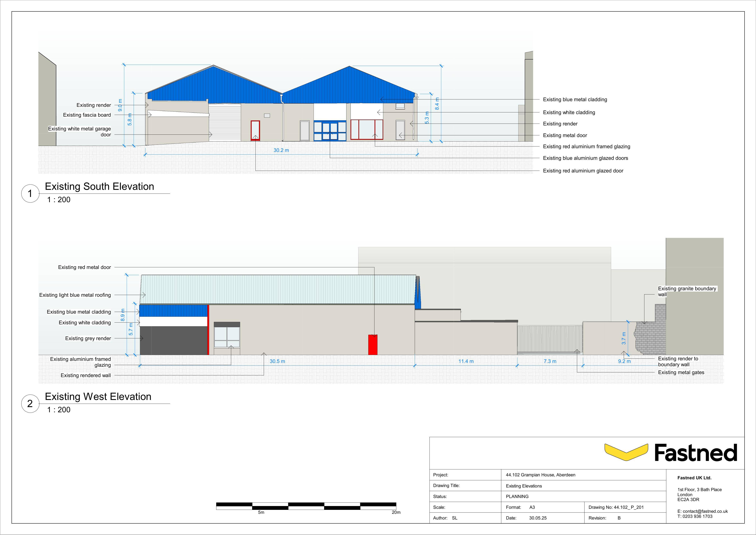Image resolution: width=756 pixels, height=535 pixels.
Task: Click 'Existing grey render' label
Action: (x=88, y=339)
